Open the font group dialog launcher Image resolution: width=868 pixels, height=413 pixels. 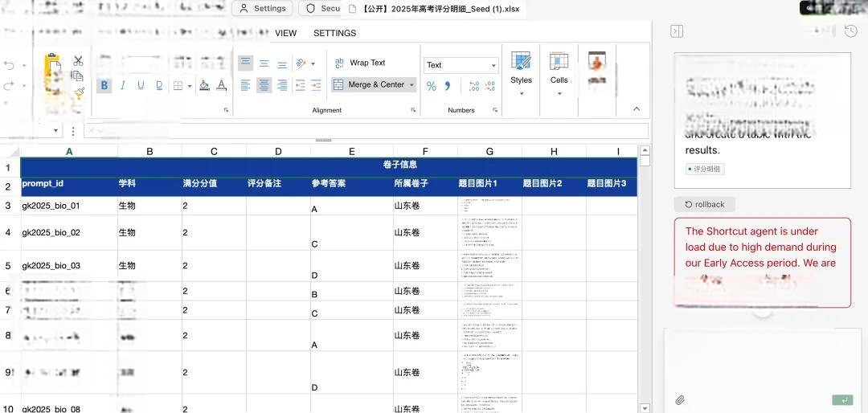tap(227, 110)
